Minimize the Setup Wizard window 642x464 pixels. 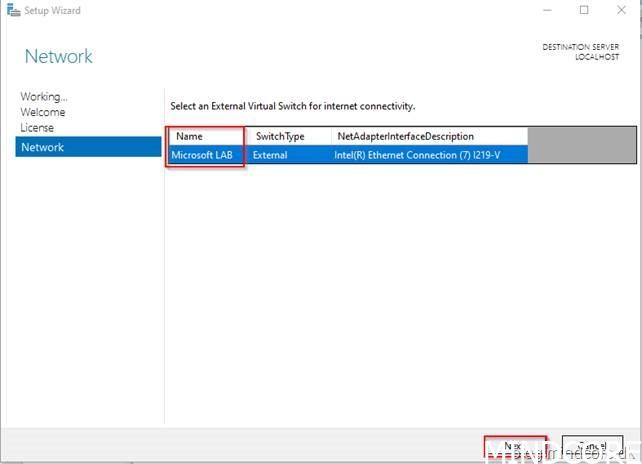coord(546,11)
